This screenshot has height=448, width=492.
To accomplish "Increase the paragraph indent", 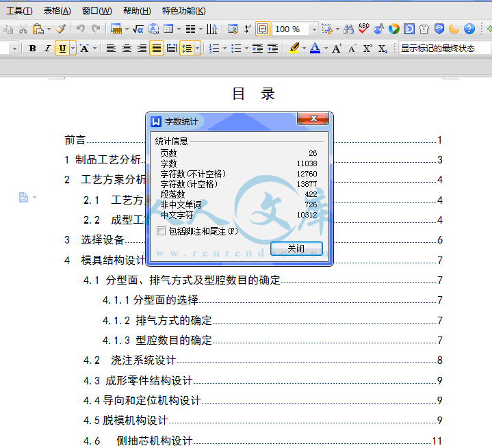I will pos(272,49).
